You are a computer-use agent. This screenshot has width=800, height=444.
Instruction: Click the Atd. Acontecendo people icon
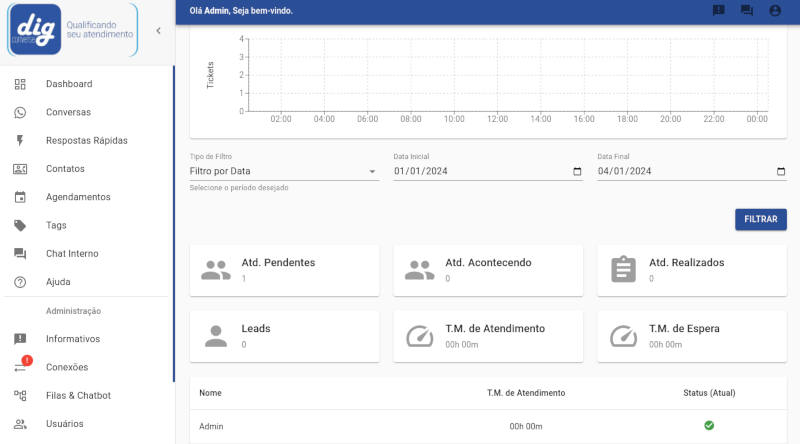pos(419,270)
